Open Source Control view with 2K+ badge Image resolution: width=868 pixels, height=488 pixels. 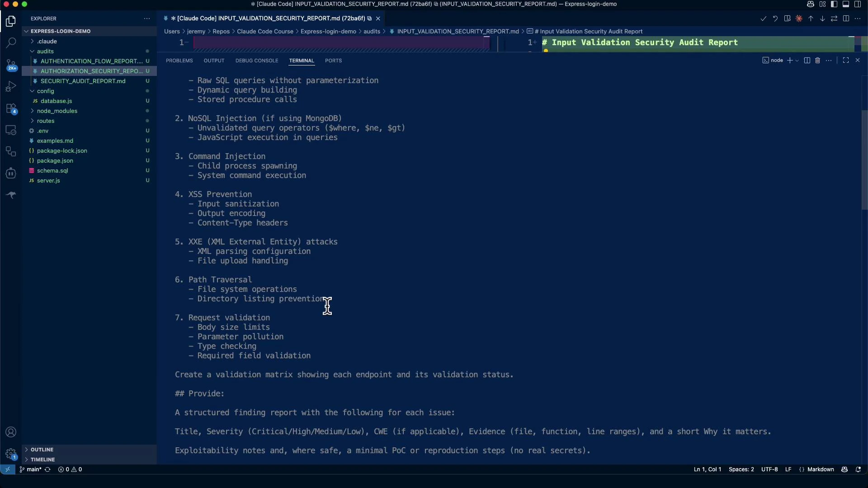coord(11,65)
